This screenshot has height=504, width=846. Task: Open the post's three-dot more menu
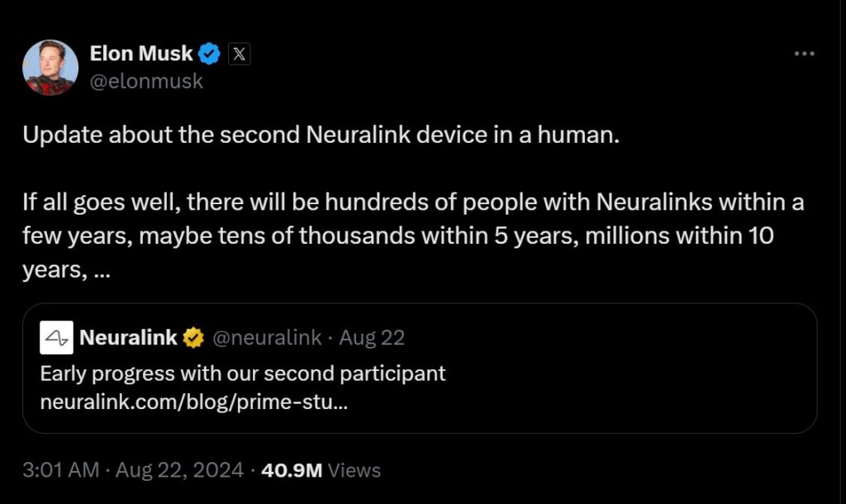click(x=803, y=54)
